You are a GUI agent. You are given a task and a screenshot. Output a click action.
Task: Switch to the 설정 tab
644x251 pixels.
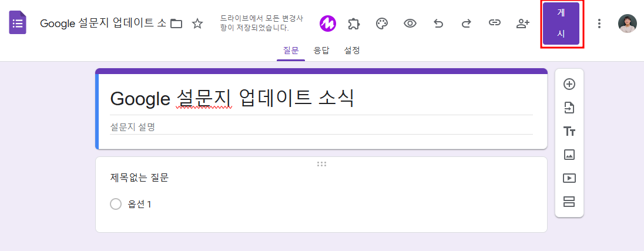coord(352,51)
